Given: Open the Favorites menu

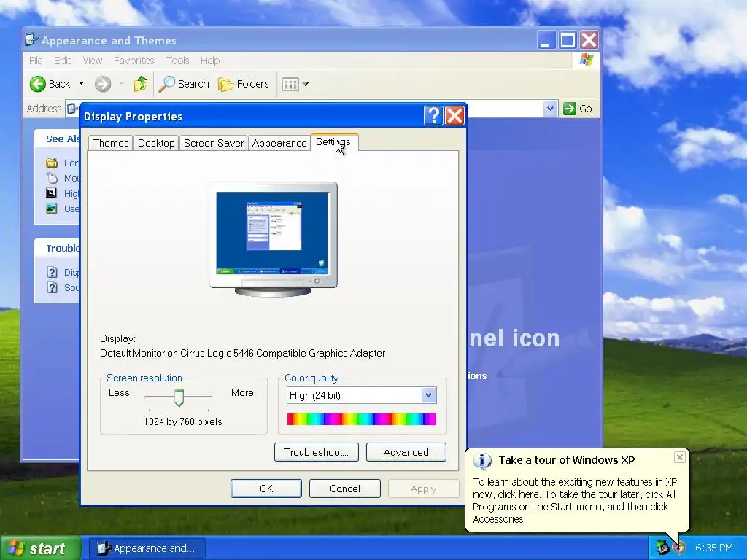Looking at the screenshot, I should pyautogui.click(x=134, y=61).
